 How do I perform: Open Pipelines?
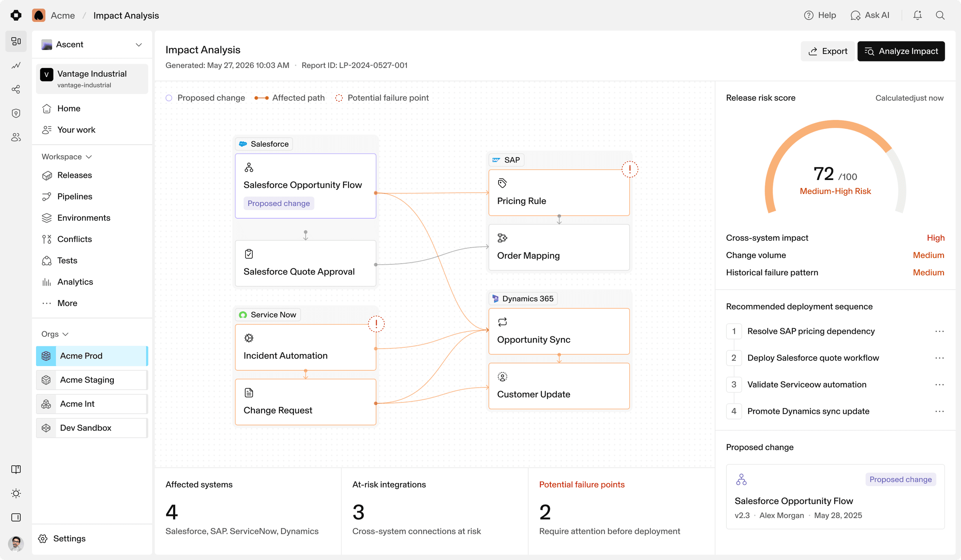pyautogui.click(x=92, y=197)
